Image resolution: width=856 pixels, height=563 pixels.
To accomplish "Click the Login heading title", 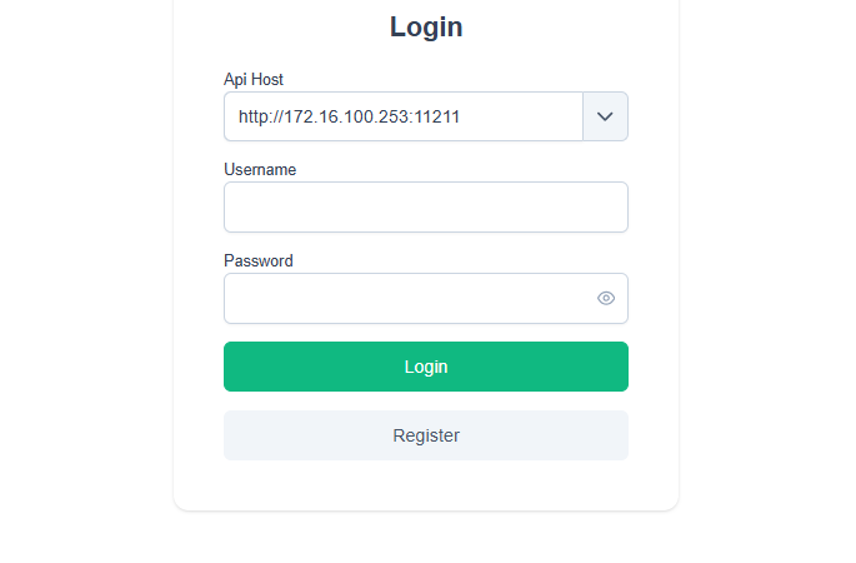I will [426, 27].
